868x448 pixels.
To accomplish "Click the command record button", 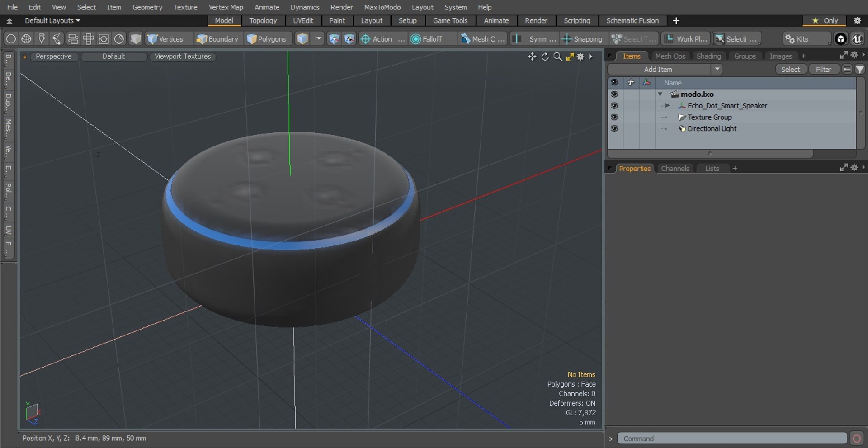I will coord(857,439).
